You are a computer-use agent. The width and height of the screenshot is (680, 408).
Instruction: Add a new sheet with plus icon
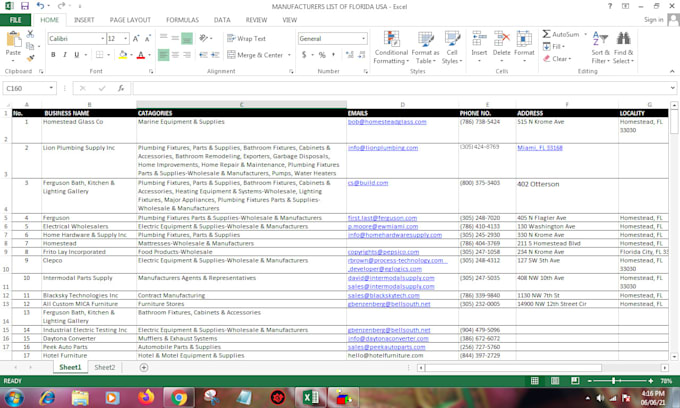(x=144, y=368)
